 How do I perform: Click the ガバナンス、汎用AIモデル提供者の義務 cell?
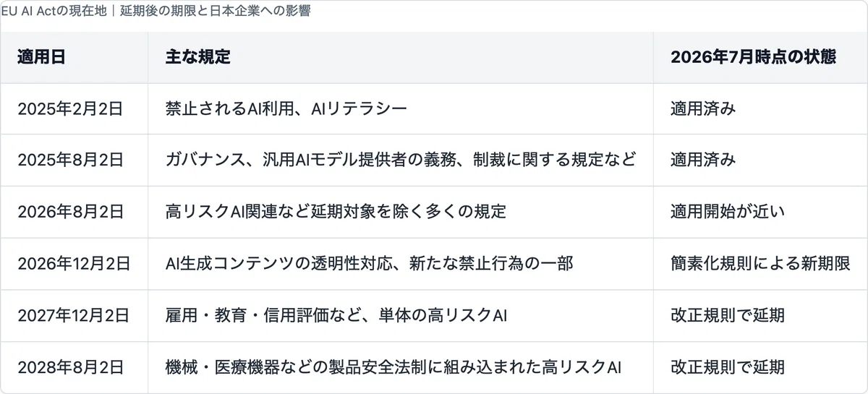point(401,160)
